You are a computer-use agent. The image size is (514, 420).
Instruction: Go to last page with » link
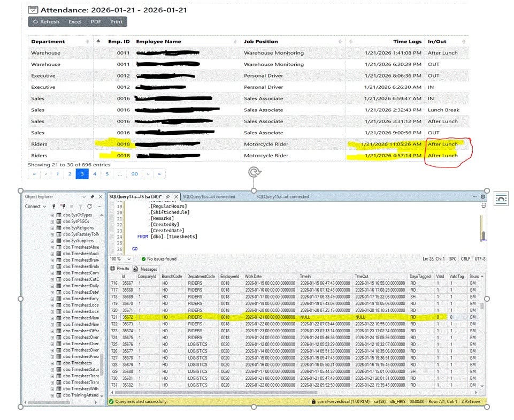click(x=159, y=174)
